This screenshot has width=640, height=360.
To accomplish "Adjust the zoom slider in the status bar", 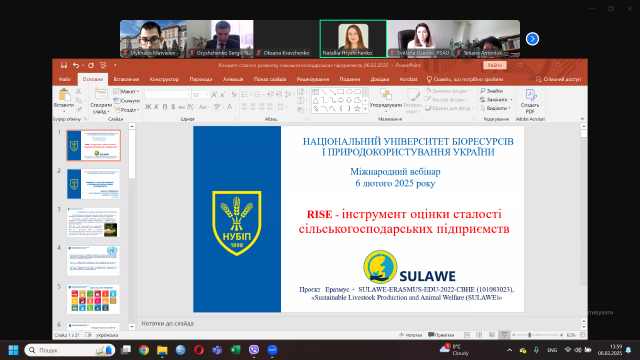I will (x=529, y=335).
